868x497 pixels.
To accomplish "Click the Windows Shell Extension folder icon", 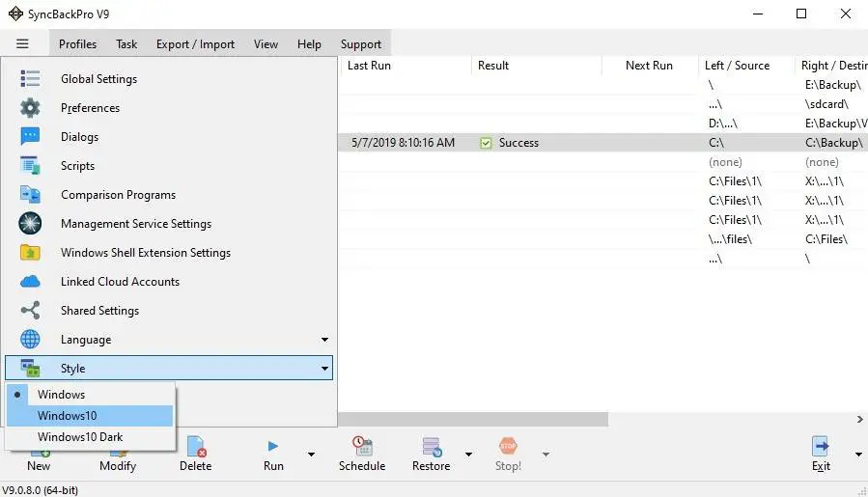I will pos(30,253).
